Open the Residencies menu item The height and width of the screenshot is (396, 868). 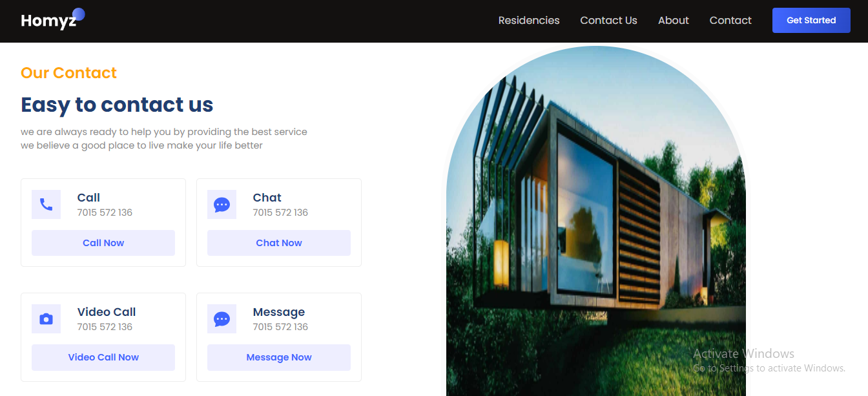529,21
